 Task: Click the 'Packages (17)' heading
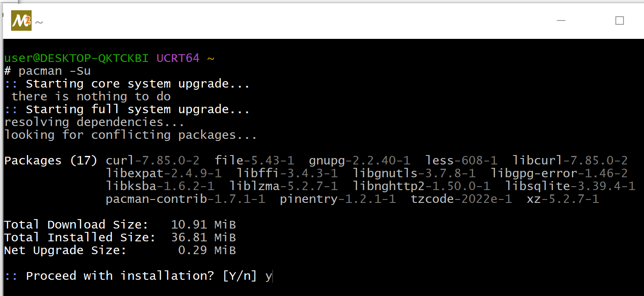pyautogui.click(x=51, y=161)
